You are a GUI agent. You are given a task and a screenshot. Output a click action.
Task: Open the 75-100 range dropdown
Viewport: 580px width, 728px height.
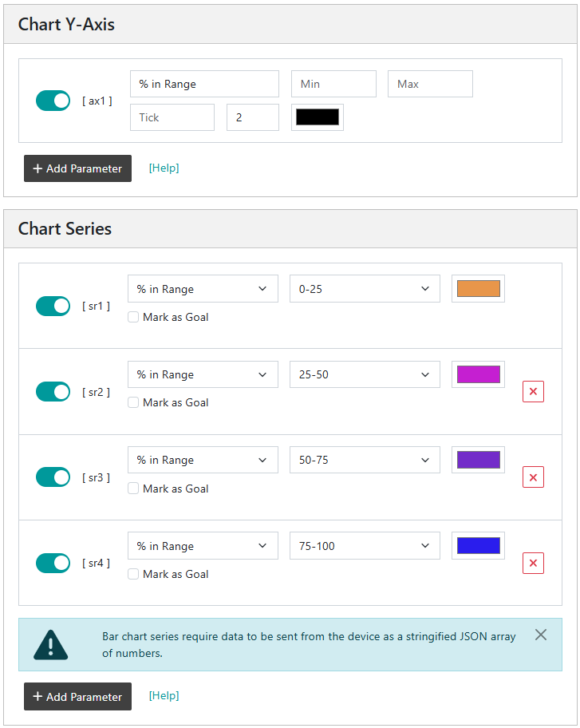pyautogui.click(x=365, y=546)
